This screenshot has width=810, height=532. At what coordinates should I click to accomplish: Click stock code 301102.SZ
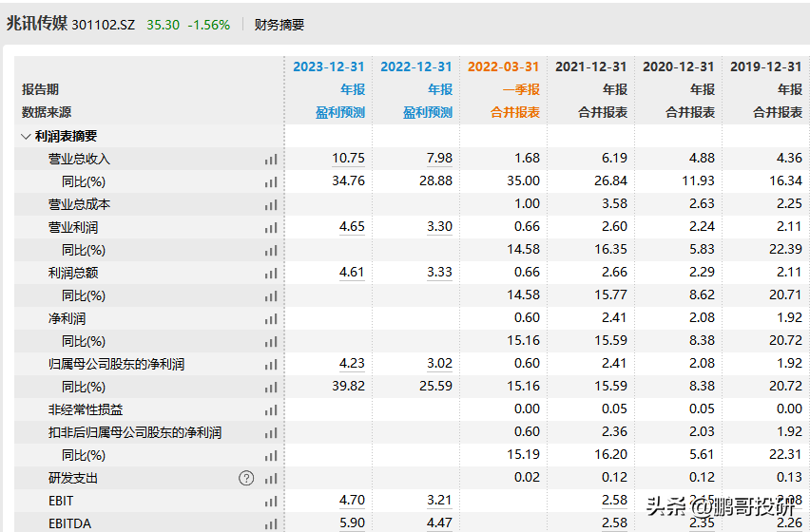104,25
